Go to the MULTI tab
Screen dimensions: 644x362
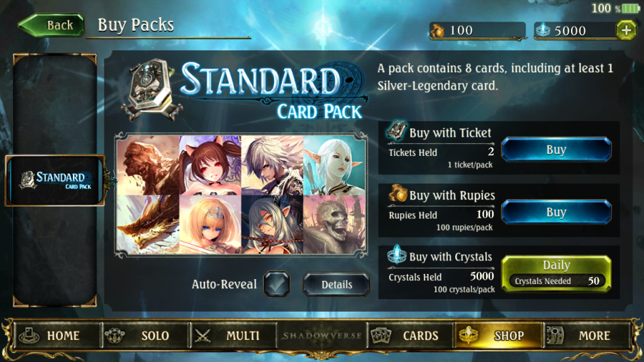[233, 336]
